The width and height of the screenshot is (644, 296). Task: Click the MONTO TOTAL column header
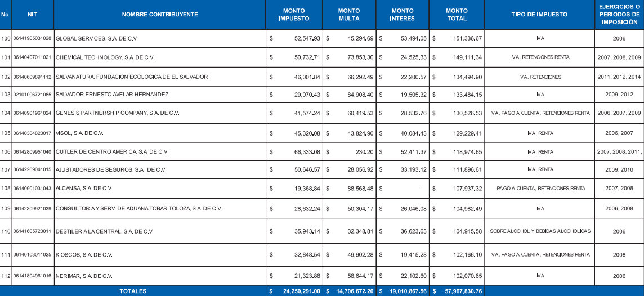click(457, 15)
